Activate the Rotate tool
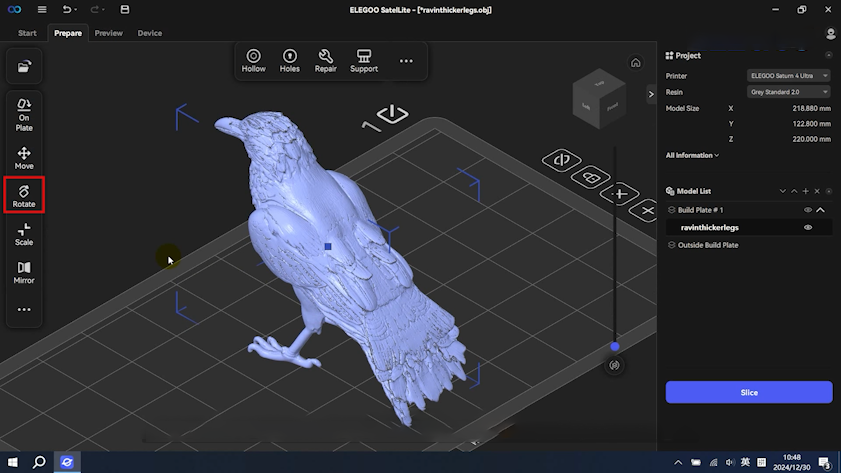841x473 pixels. tap(24, 196)
